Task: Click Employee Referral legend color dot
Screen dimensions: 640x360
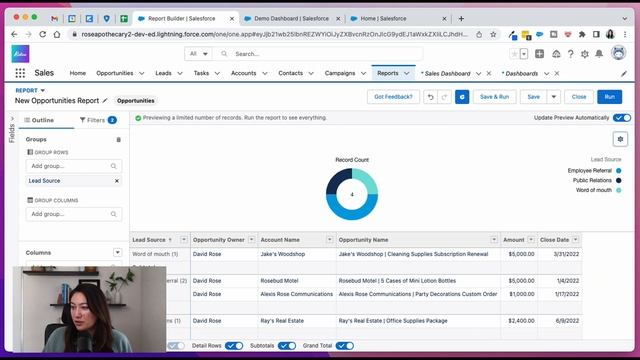Action: 619,171
